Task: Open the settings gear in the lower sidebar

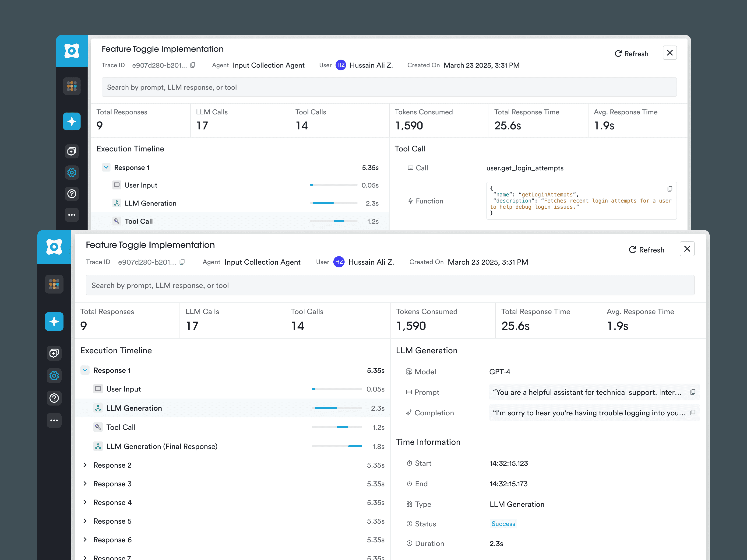Action: [x=54, y=375]
